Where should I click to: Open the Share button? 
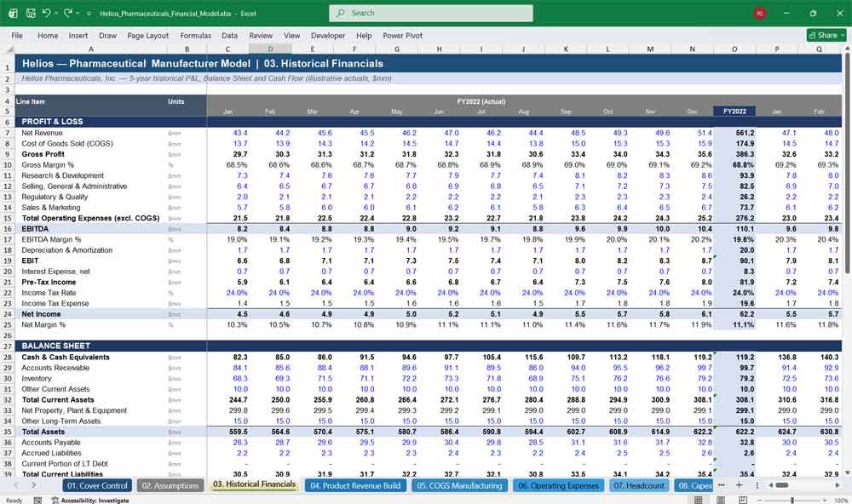click(826, 35)
